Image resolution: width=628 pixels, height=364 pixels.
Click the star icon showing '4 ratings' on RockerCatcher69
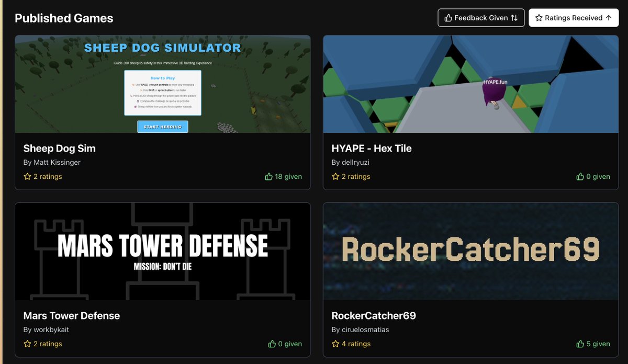[x=335, y=344]
